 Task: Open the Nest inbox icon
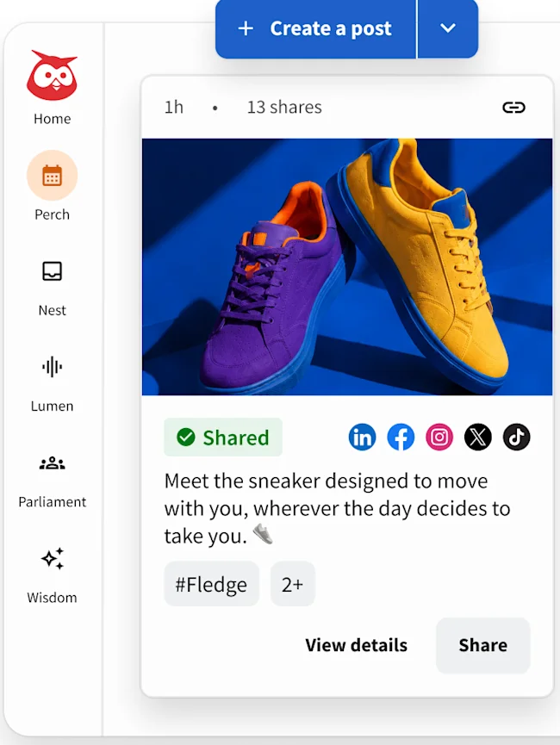52,271
